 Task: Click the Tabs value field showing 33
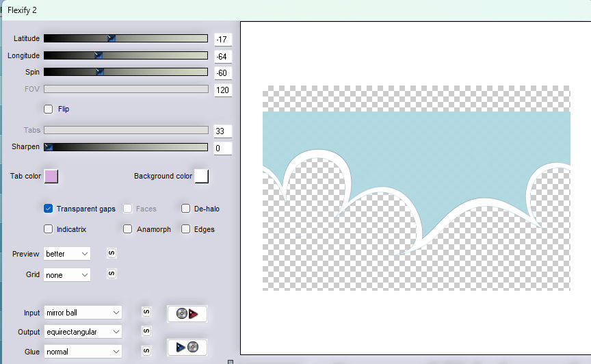223,131
